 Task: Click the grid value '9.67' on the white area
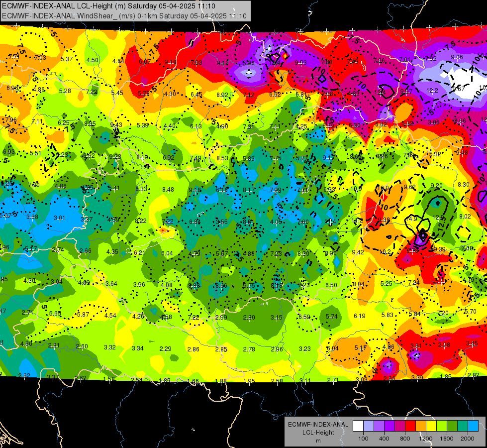pyautogui.click(x=459, y=89)
